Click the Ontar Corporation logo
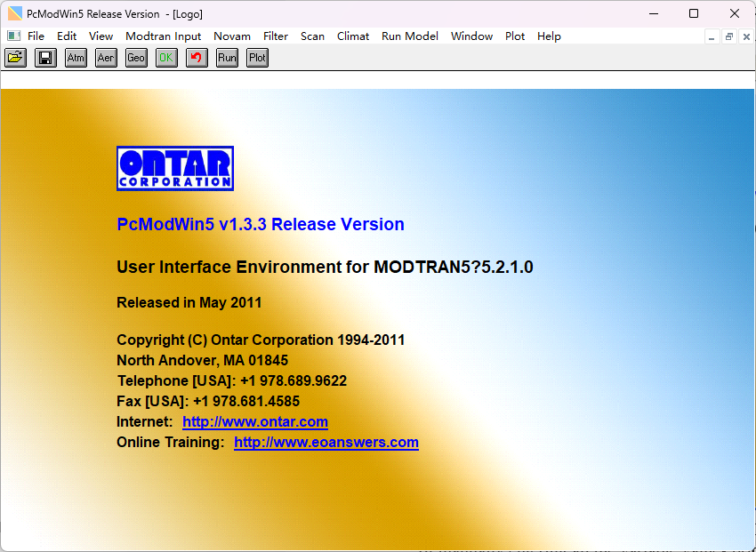 click(x=175, y=169)
